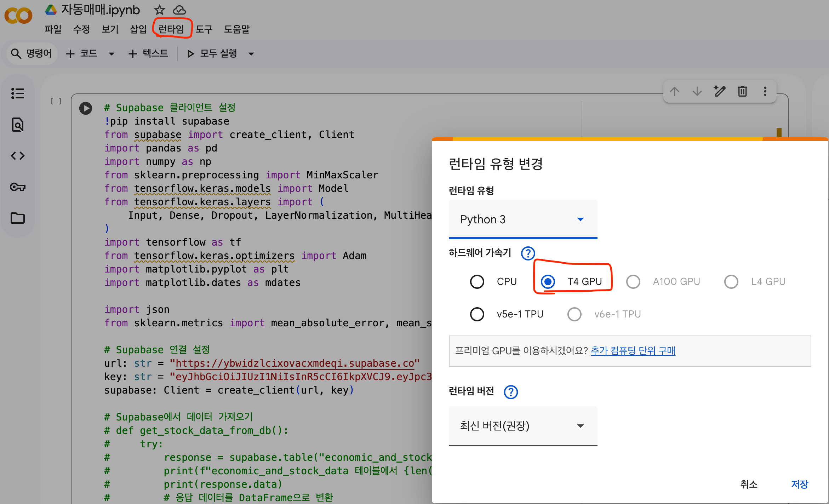Select the T4 GPU radio button

pos(548,282)
